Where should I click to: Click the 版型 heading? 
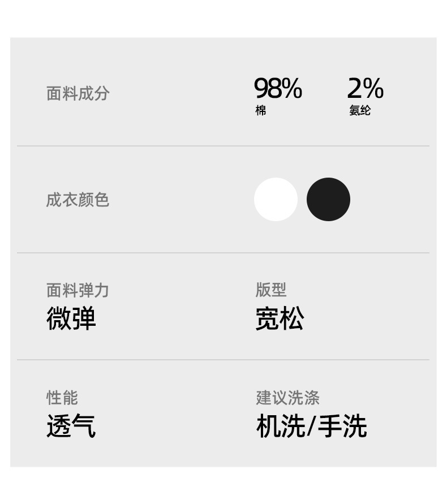pos(271,290)
